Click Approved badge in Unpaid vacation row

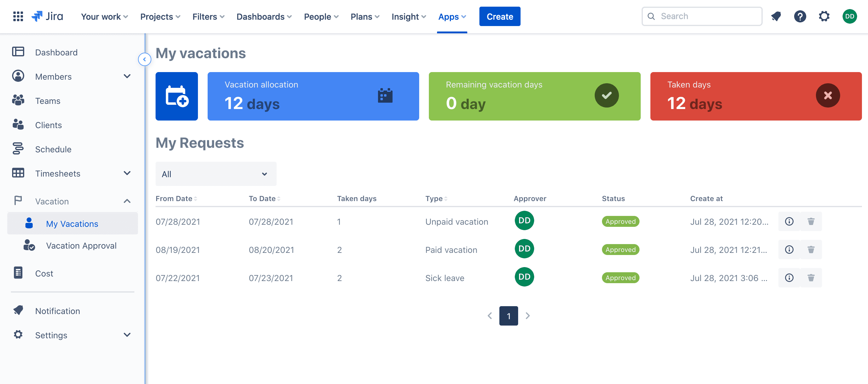coord(620,221)
